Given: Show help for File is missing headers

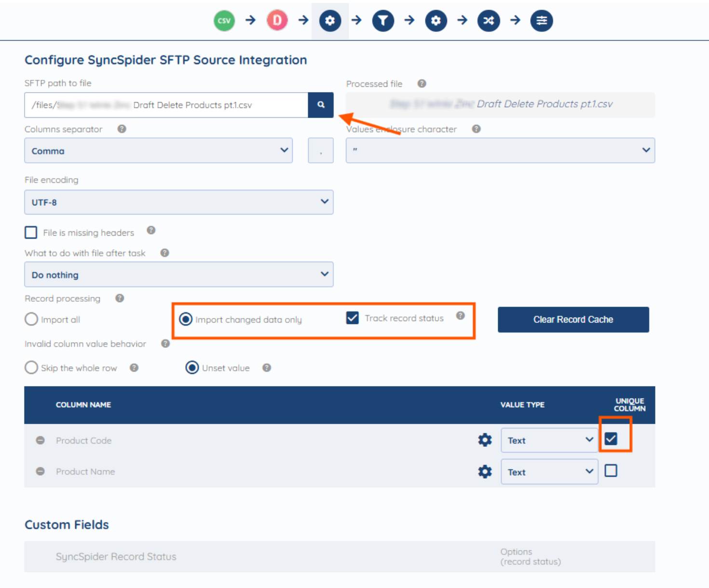Looking at the screenshot, I should pyautogui.click(x=151, y=230).
